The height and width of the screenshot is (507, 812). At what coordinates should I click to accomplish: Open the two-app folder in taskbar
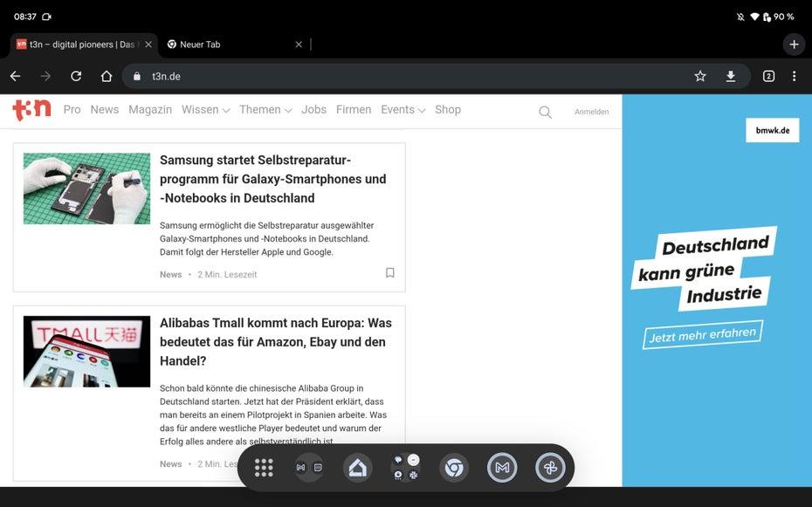[x=309, y=468]
